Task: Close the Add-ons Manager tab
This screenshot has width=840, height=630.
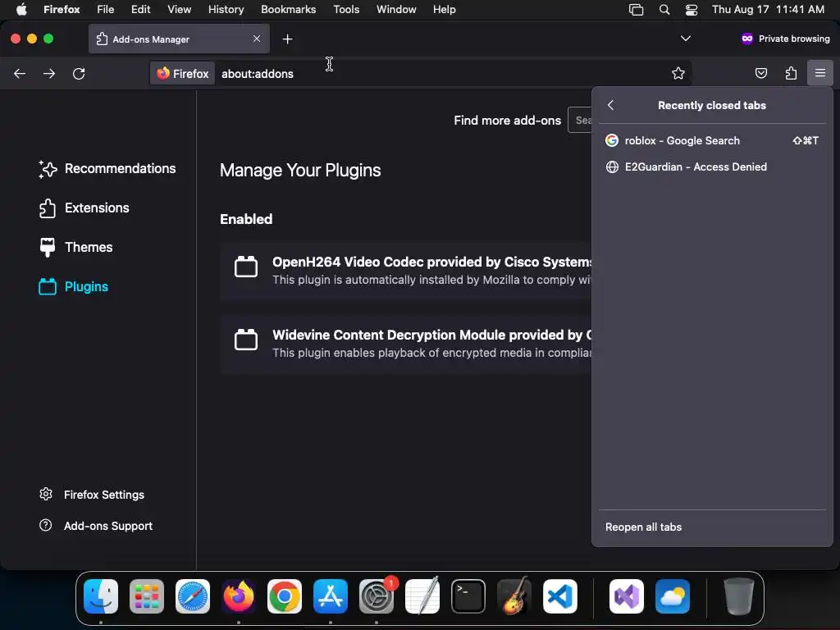Action: point(257,39)
